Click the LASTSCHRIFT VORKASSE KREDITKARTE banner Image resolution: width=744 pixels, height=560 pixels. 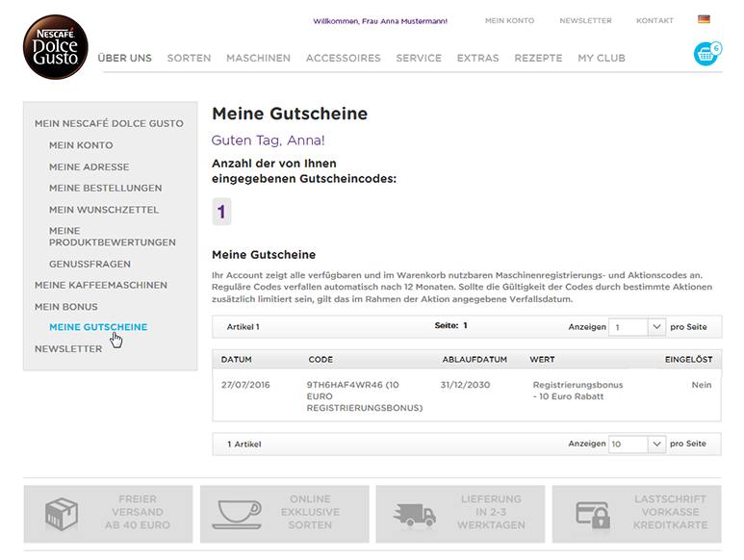click(637, 514)
